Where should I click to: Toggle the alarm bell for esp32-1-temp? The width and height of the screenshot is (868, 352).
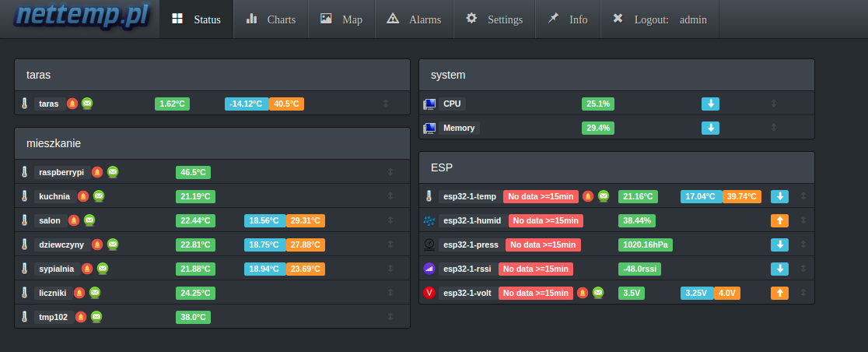pos(588,196)
